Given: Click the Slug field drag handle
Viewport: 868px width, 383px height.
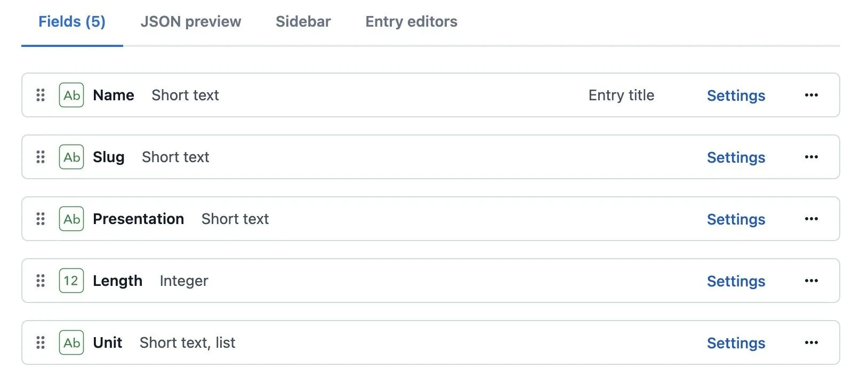Looking at the screenshot, I should point(41,157).
